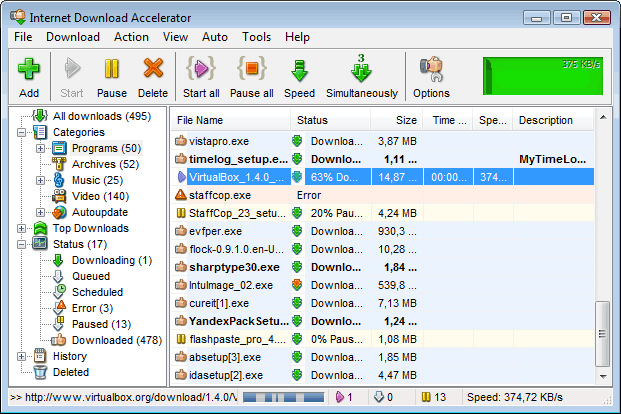Select the StaffCop_23_setu... paused row
The image size is (621, 414).
click(x=383, y=213)
